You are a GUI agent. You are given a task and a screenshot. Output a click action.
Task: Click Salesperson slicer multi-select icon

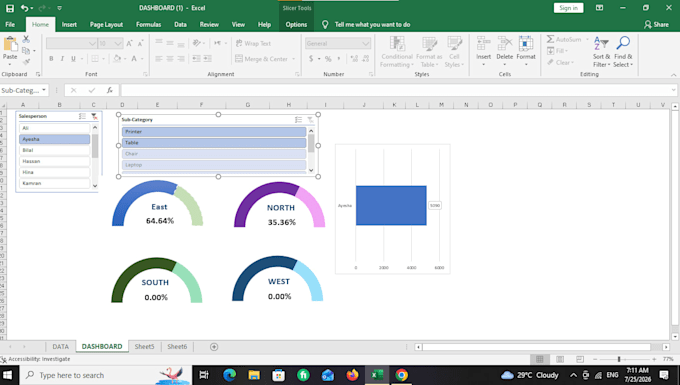(82, 116)
